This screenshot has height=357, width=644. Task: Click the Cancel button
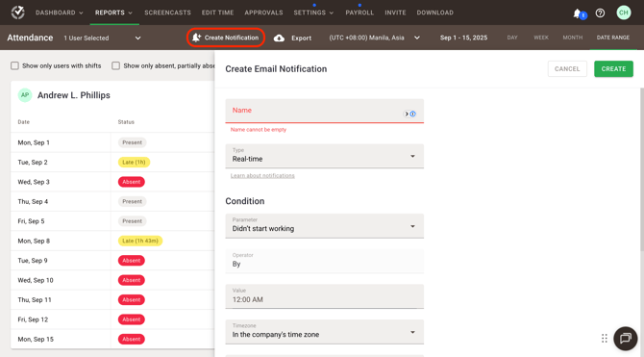[567, 69]
